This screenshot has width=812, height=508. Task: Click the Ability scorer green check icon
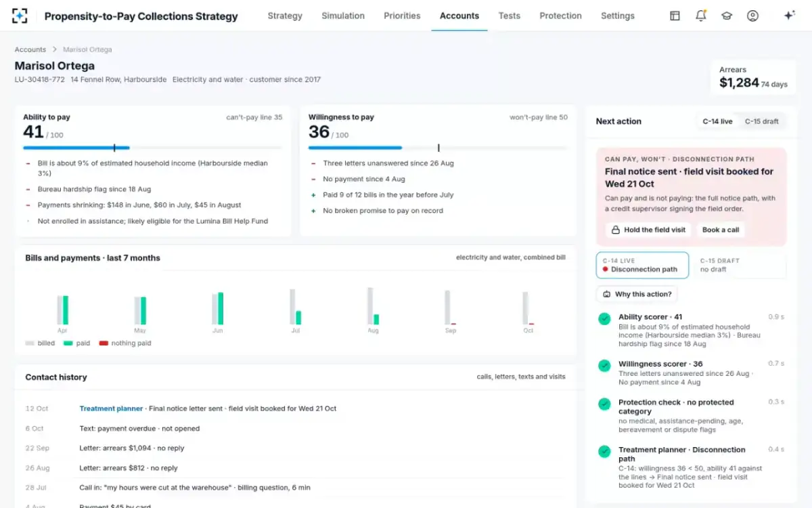click(604, 318)
